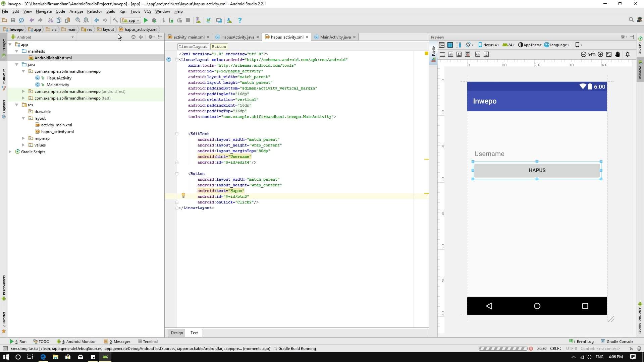Open the Refactor menu
The width and height of the screenshot is (644, 362).
point(94,11)
